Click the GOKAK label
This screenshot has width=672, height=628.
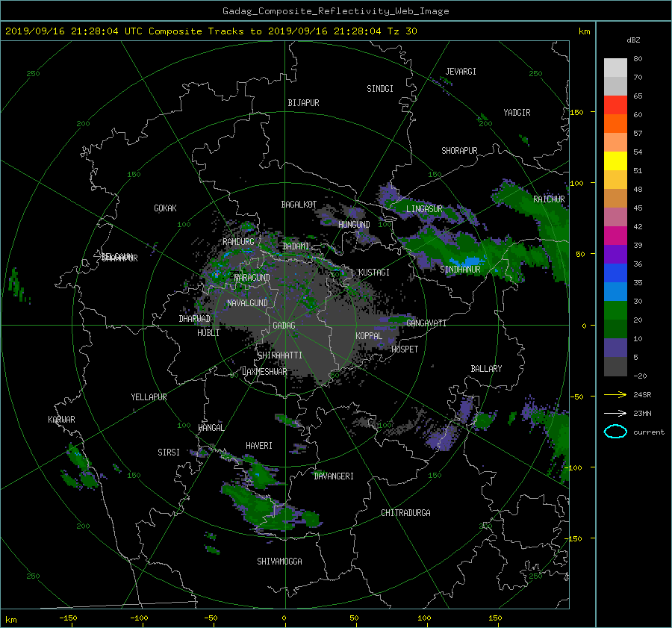click(x=166, y=208)
